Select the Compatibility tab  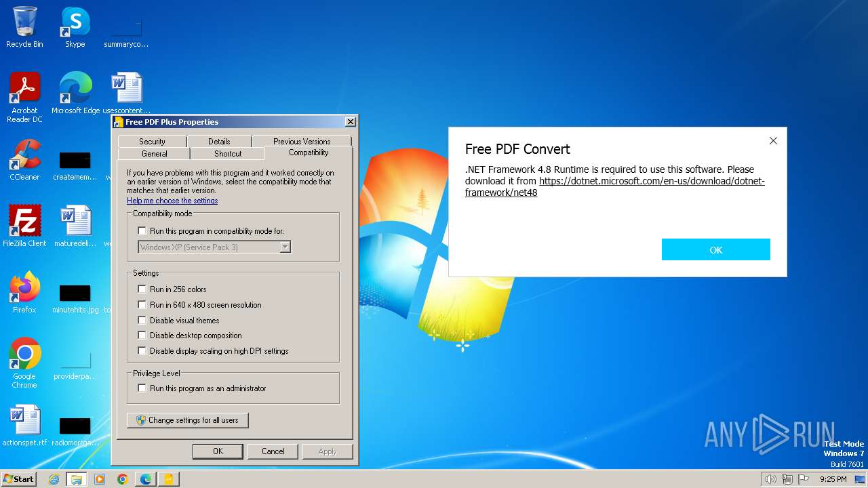click(x=309, y=152)
